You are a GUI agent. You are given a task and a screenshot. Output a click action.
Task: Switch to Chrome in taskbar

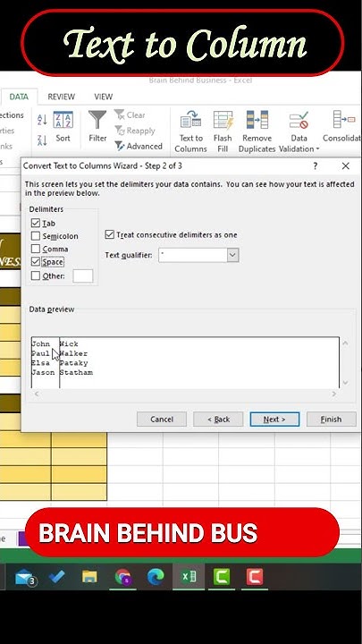(x=122, y=577)
